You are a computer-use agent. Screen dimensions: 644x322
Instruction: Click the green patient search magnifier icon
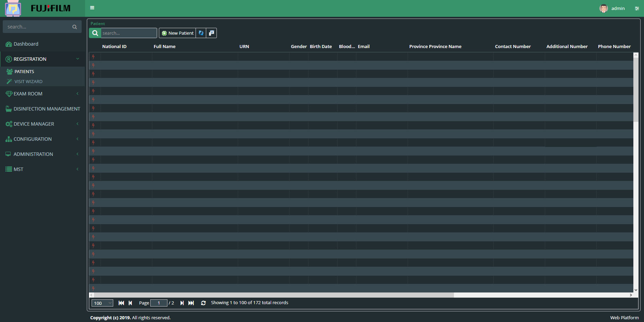point(95,33)
